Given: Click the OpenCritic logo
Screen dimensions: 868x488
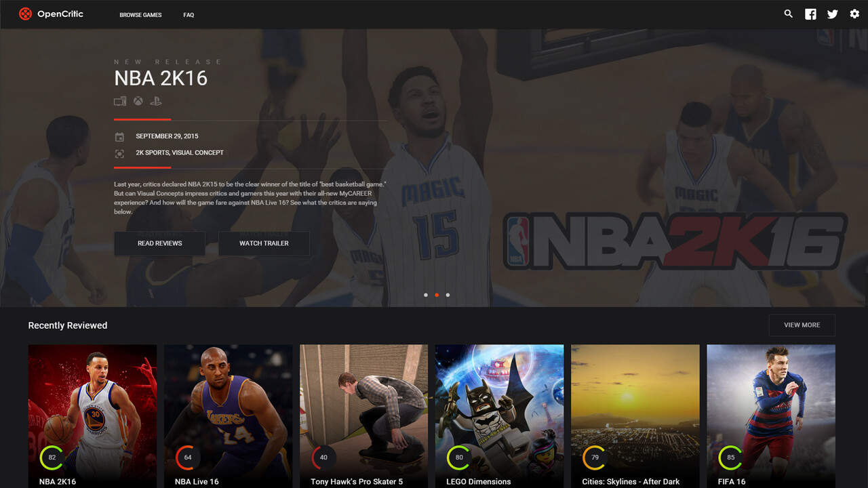Looking at the screenshot, I should (x=52, y=14).
